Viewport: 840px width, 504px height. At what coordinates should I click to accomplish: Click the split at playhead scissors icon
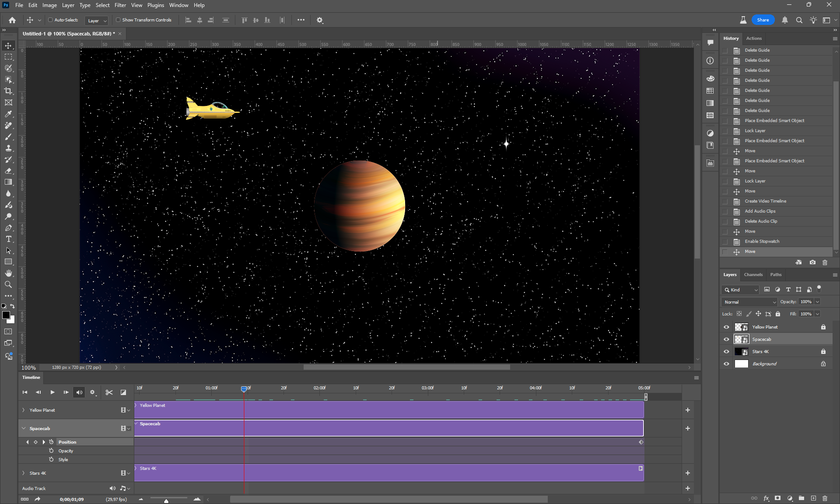[109, 392]
